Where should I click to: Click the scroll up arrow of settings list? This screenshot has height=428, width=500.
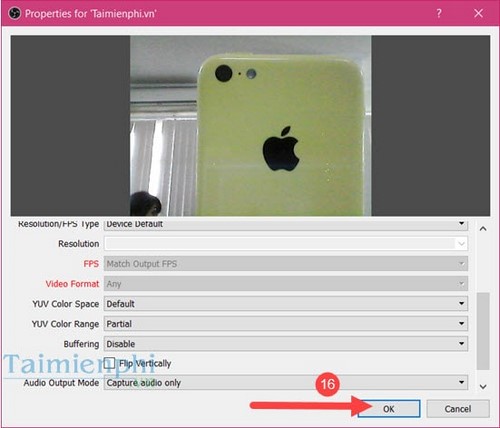click(483, 229)
